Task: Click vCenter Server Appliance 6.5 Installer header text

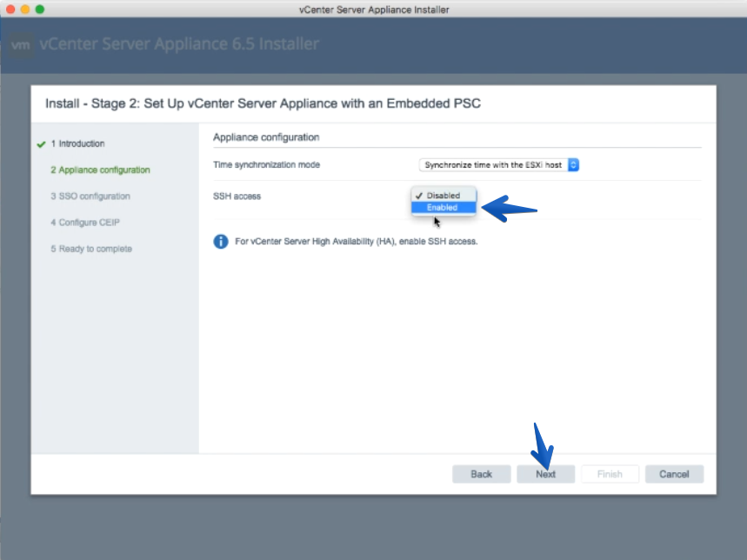Action: [x=179, y=43]
